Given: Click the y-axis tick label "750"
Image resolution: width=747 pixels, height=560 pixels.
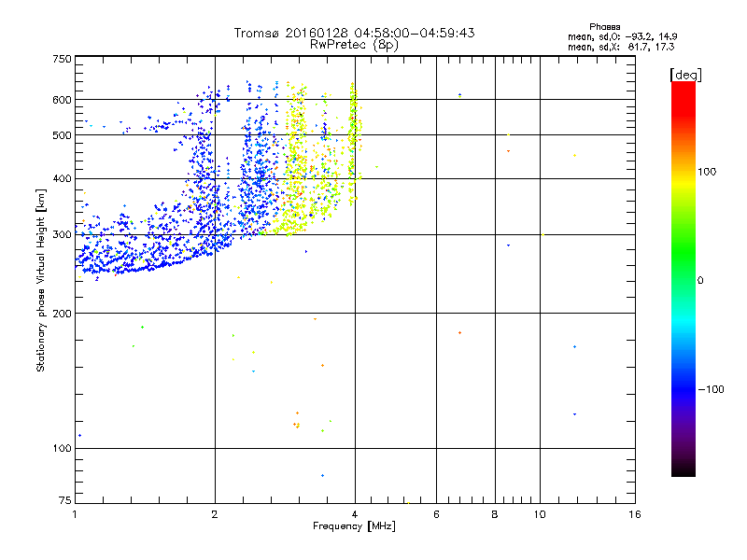Looking at the screenshot, I should click(62, 59).
